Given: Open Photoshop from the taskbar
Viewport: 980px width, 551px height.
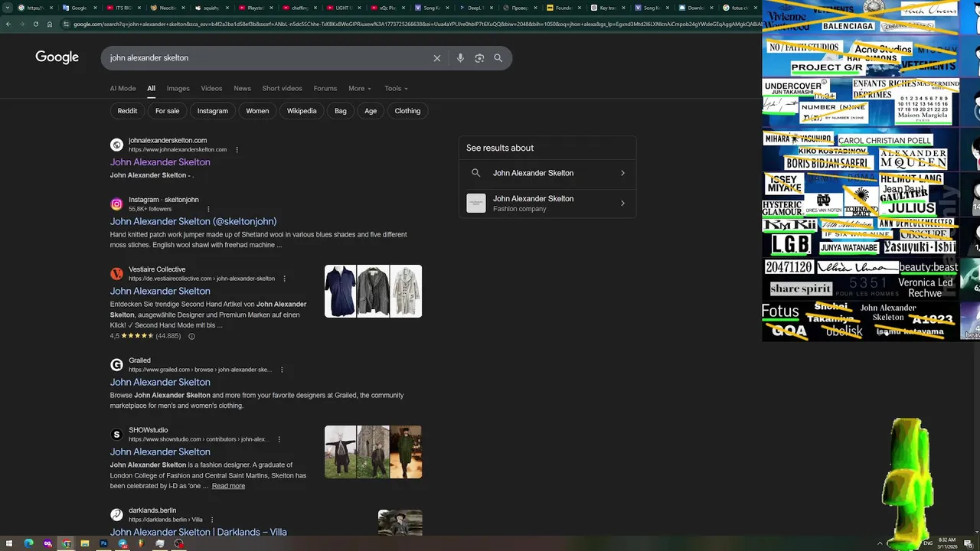Looking at the screenshot, I should click(x=103, y=543).
